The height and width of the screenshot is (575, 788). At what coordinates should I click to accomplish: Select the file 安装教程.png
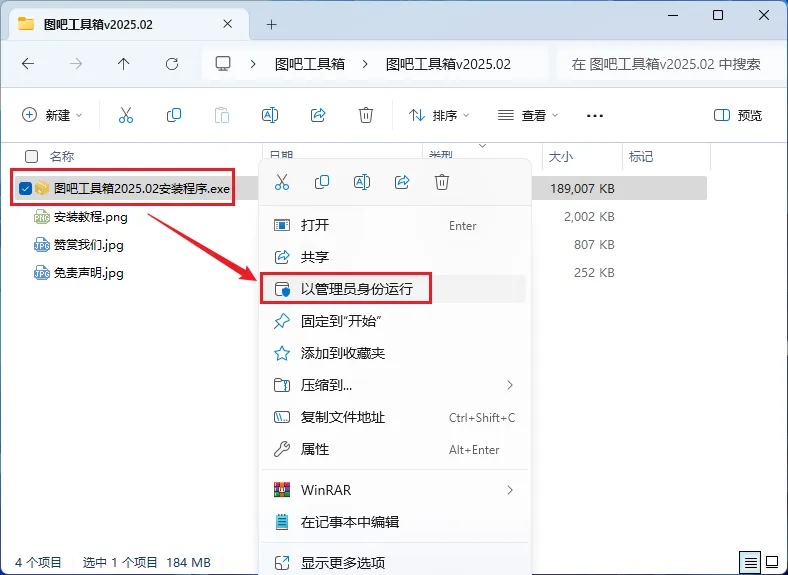[x=90, y=217]
